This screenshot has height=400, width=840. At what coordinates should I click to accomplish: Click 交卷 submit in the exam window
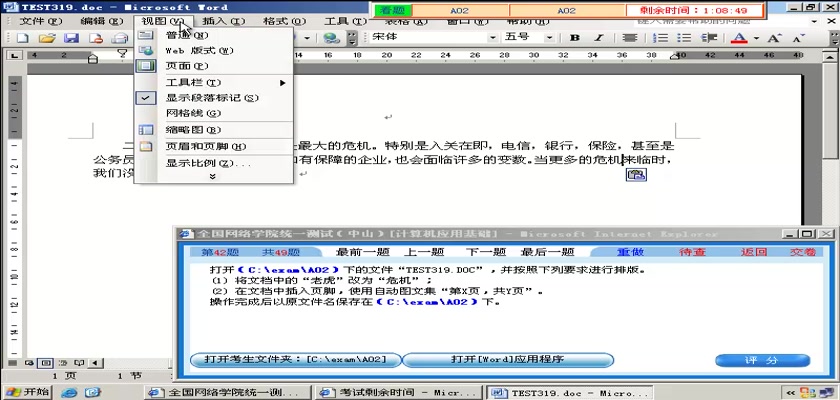pos(803,252)
